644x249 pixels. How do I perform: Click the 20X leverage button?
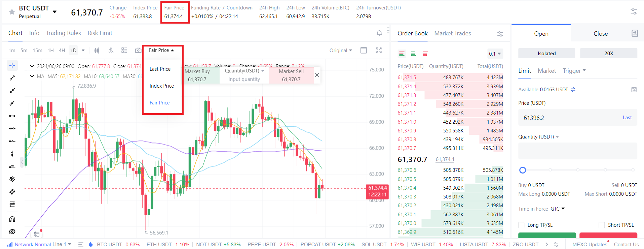click(x=608, y=53)
